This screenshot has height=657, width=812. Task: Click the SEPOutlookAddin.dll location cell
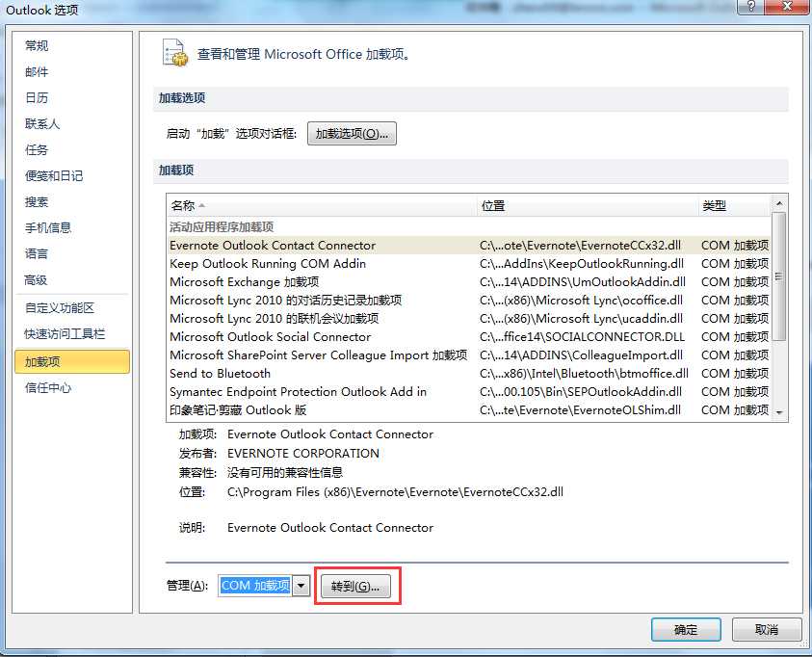[581, 392]
